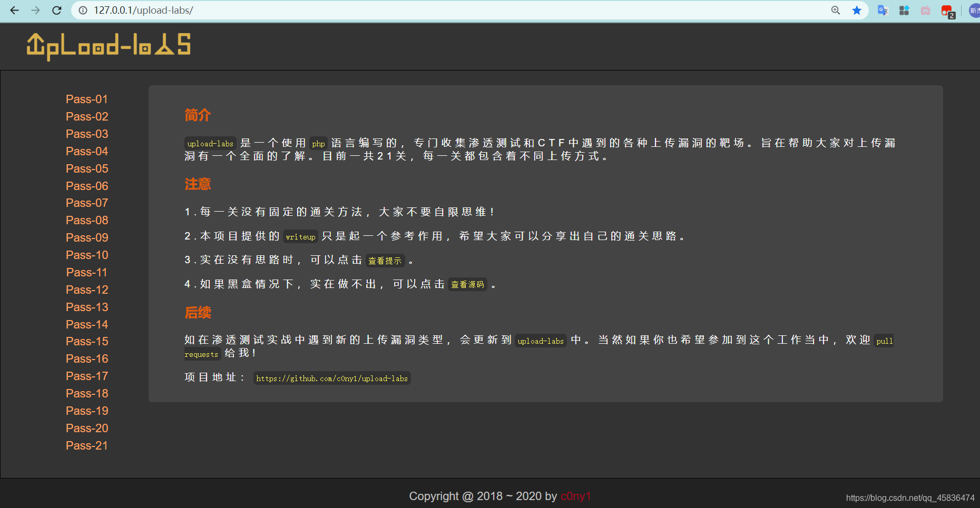Image resolution: width=980 pixels, height=508 pixels.
Task: Navigate to Pass-20
Action: tap(87, 428)
